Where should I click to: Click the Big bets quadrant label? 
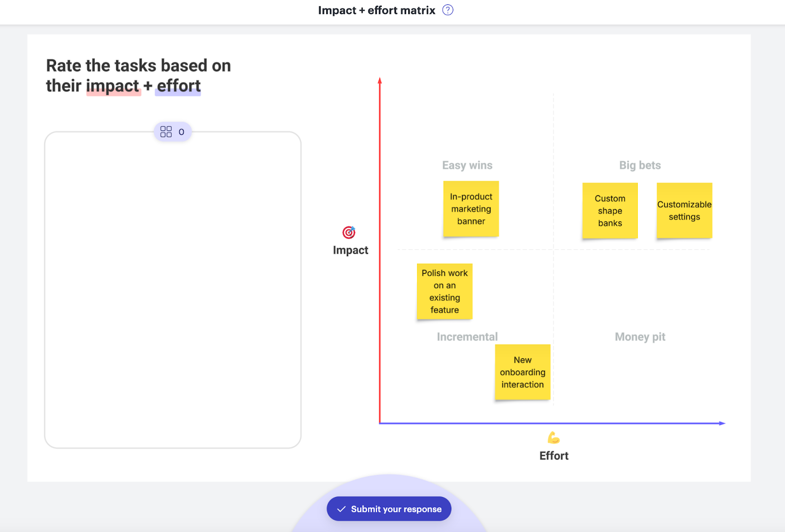640,165
